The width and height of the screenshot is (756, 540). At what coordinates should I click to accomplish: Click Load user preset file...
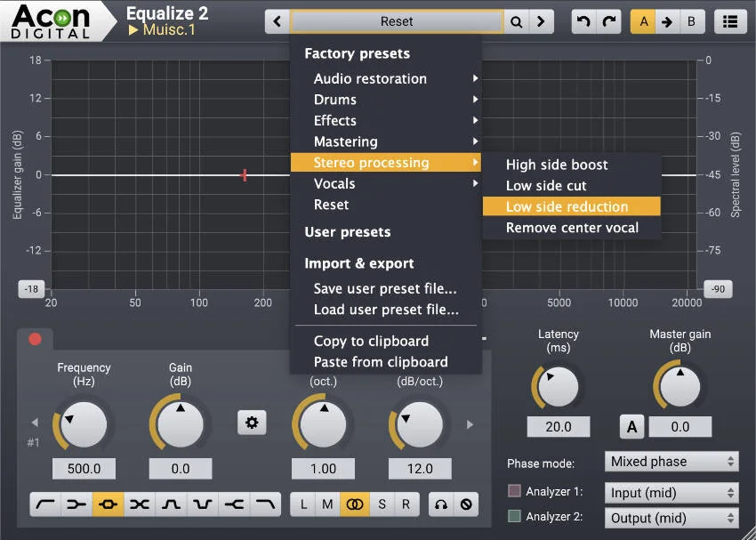click(x=386, y=310)
